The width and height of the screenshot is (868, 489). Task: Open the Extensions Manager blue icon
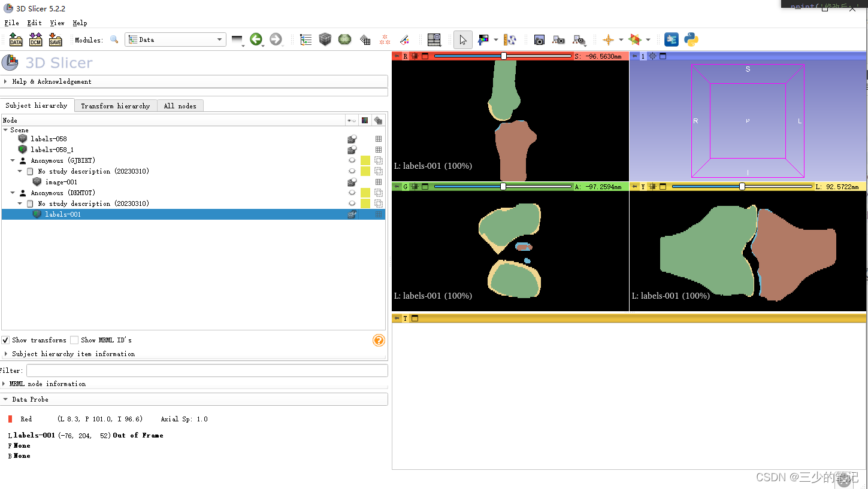[672, 40]
